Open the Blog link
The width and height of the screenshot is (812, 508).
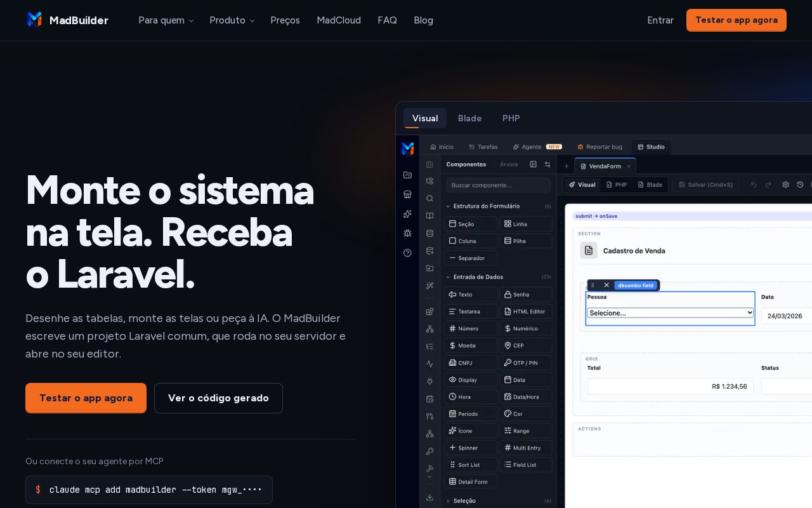[x=423, y=20]
